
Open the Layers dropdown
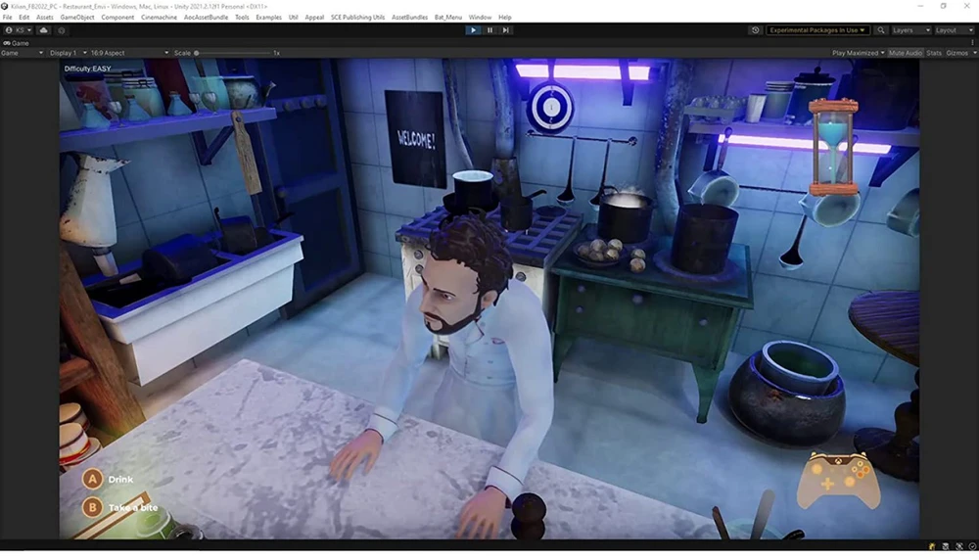coord(910,30)
